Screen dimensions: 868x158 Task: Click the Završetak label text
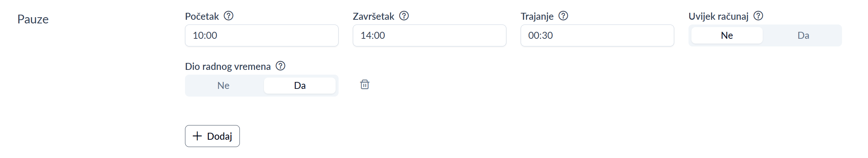pos(373,16)
